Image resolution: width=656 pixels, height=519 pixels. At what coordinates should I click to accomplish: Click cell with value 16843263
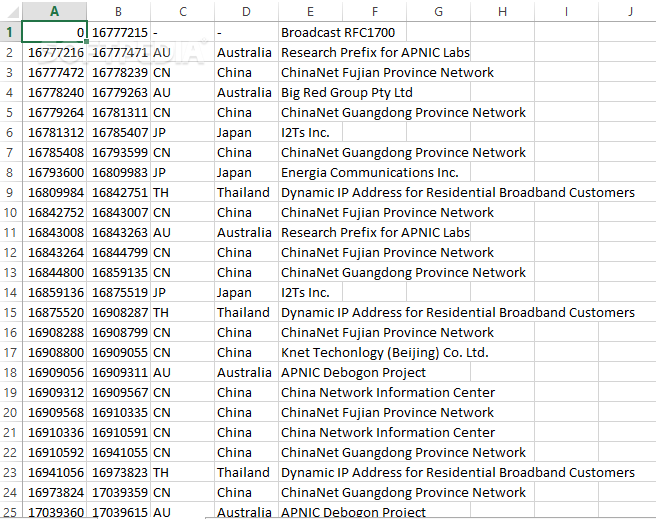(118, 233)
